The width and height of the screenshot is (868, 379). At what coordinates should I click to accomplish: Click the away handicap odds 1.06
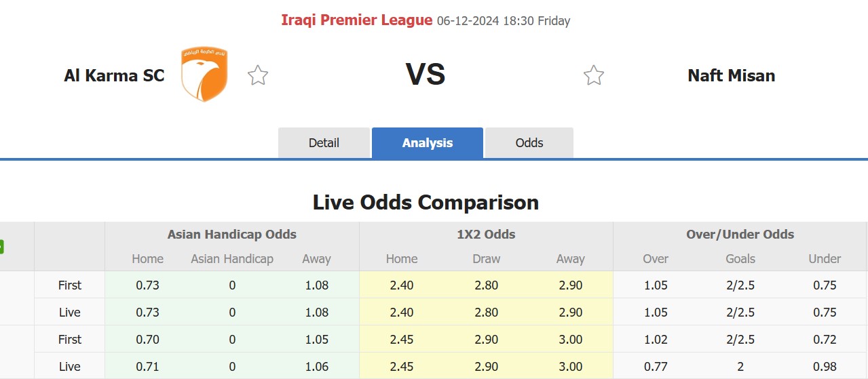coord(316,367)
